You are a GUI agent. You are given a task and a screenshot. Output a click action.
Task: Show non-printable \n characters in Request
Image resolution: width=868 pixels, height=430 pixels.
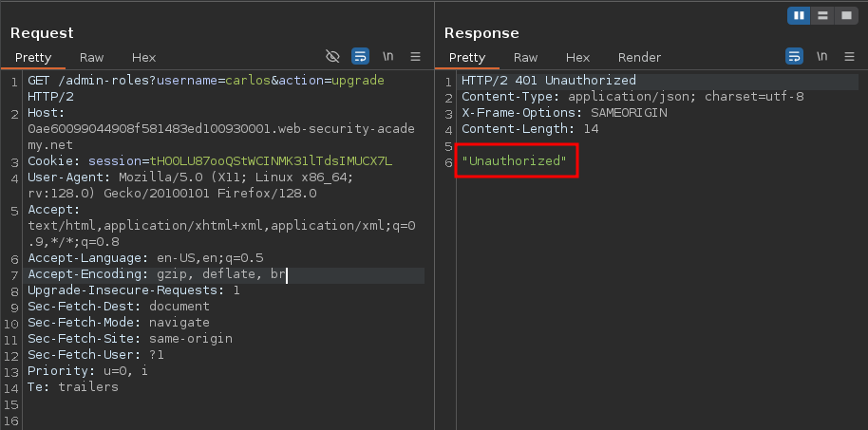tap(388, 57)
